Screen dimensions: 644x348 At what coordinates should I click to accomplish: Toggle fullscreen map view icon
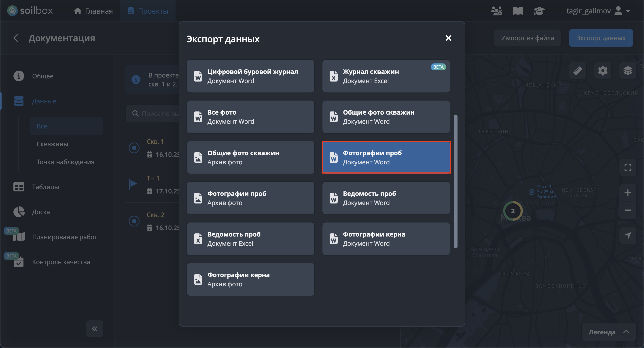(627, 168)
